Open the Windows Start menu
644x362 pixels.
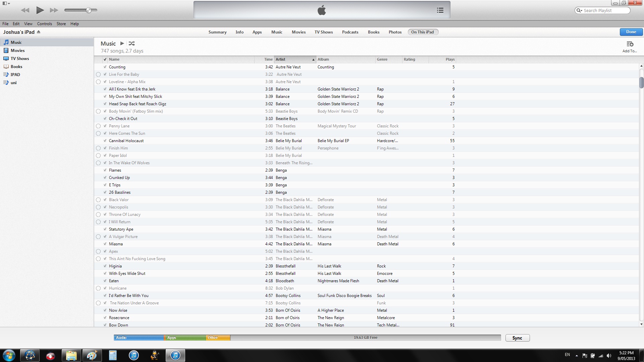click(9, 355)
